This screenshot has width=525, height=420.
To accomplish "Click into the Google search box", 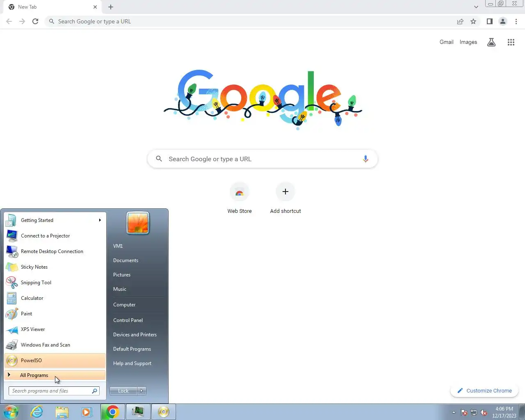I will [262, 159].
